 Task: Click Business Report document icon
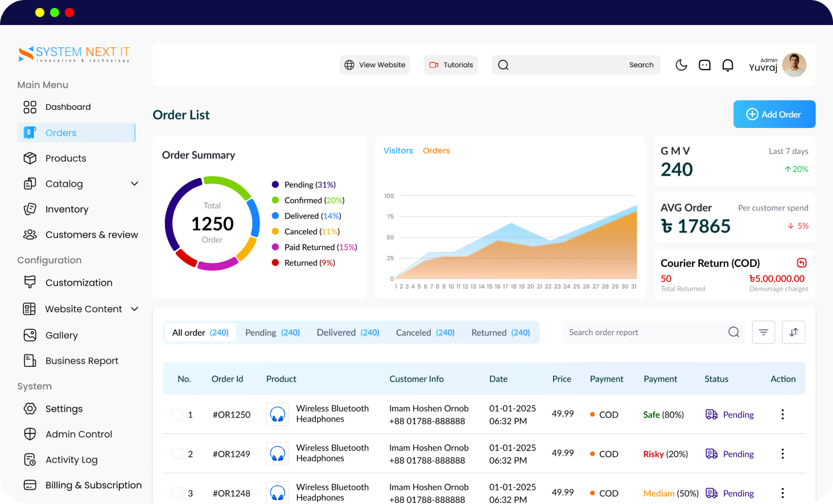click(30, 361)
